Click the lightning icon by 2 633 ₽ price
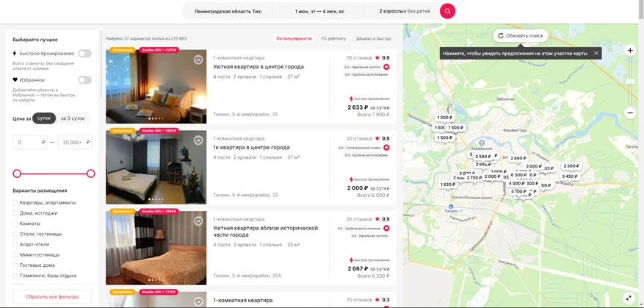The image size is (644, 308). click(x=351, y=99)
